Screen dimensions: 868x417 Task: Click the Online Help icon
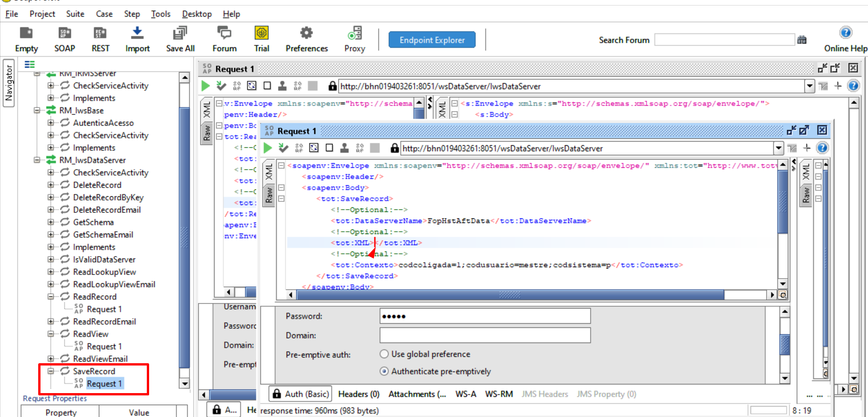(x=845, y=32)
